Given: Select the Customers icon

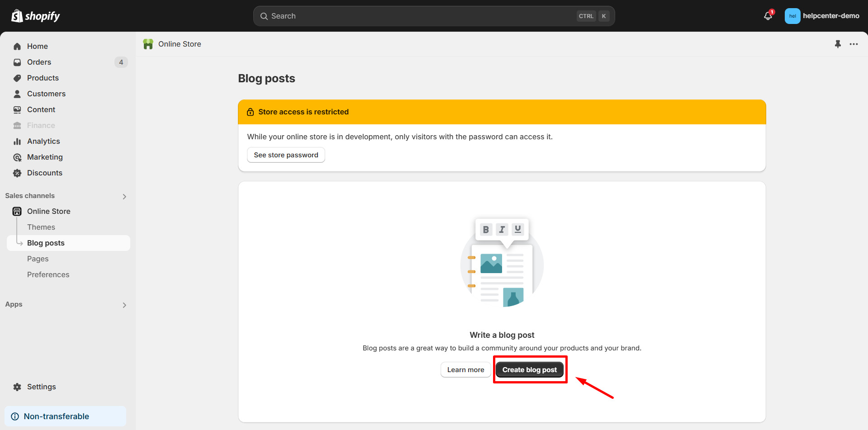Looking at the screenshot, I should pyautogui.click(x=17, y=94).
